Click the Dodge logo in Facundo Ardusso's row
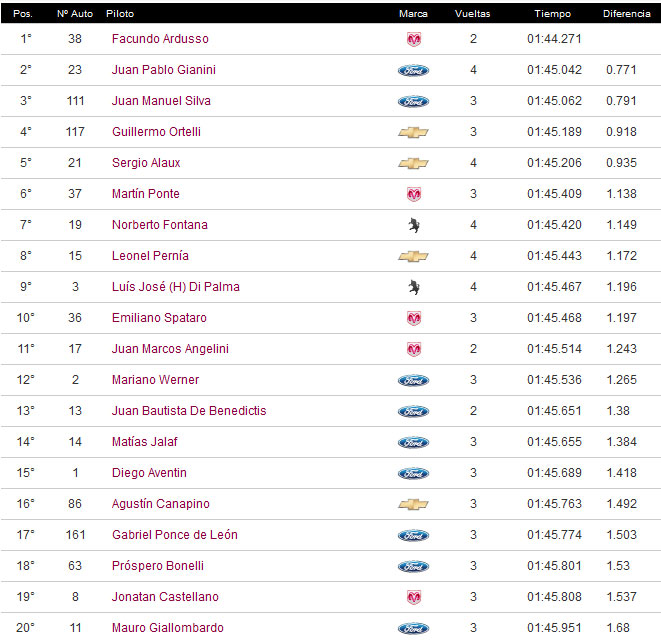661x640 pixels. (x=413, y=39)
